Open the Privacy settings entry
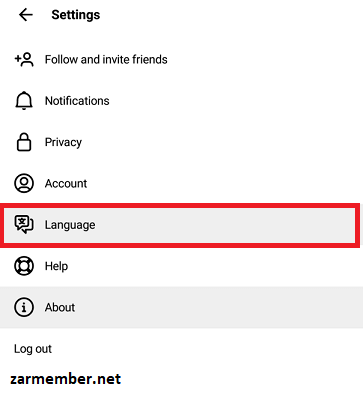363x400 pixels. [x=63, y=142]
